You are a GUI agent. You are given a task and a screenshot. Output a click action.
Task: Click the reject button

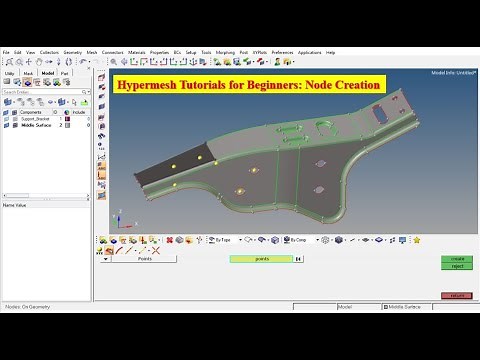pos(457,266)
